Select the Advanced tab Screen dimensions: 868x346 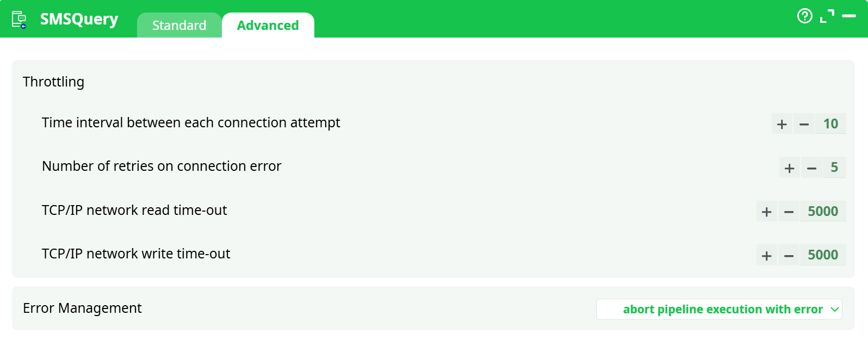click(268, 26)
